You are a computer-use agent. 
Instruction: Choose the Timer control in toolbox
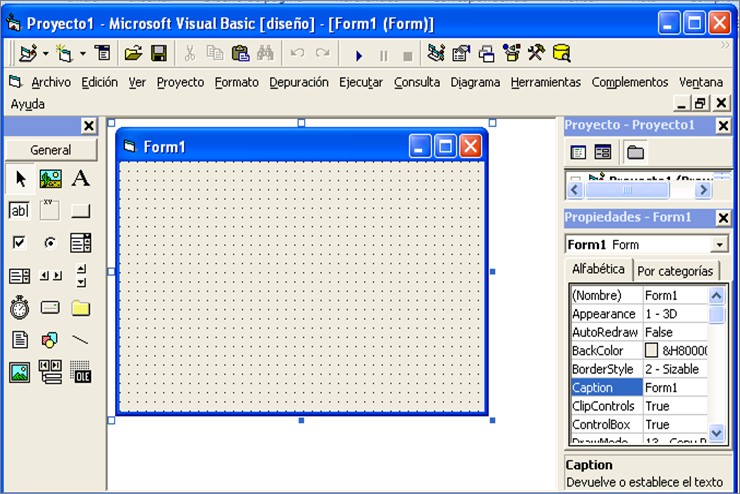(19, 308)
